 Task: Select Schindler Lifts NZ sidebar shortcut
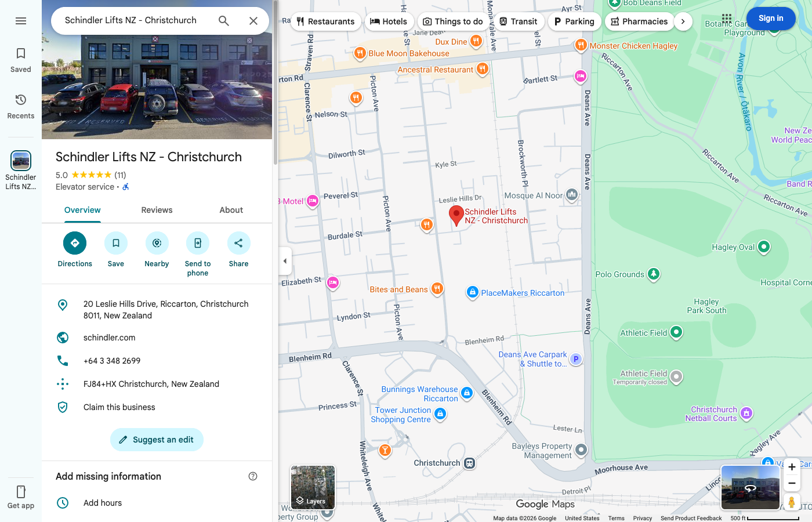click(21, 171)
